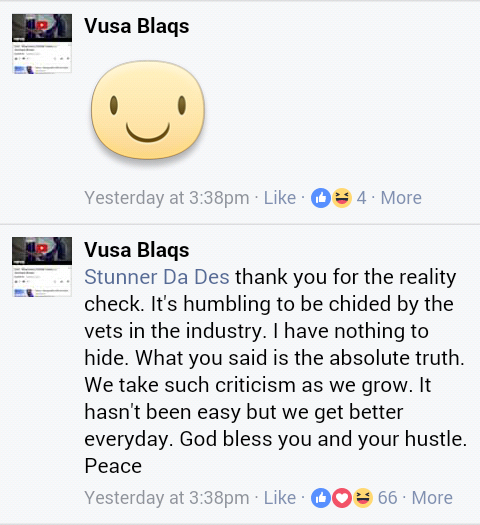
Task: Open Vusa Blaqs name on first comment
Action: [x=137, y=26]
